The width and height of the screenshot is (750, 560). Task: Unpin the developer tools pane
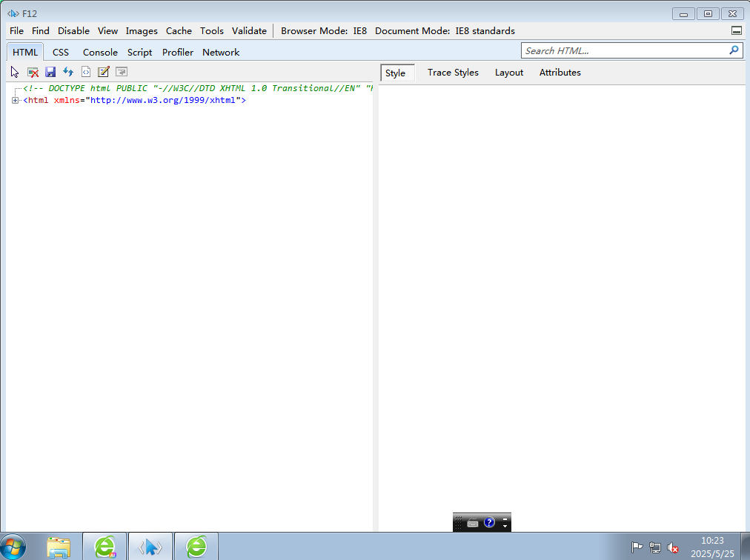[x=736, y=31]
